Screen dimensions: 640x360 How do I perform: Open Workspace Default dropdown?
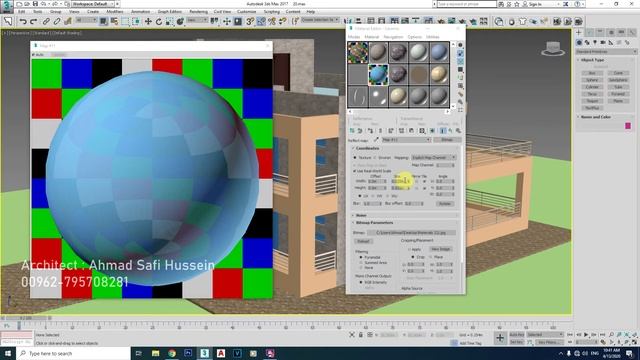(93, 4)
